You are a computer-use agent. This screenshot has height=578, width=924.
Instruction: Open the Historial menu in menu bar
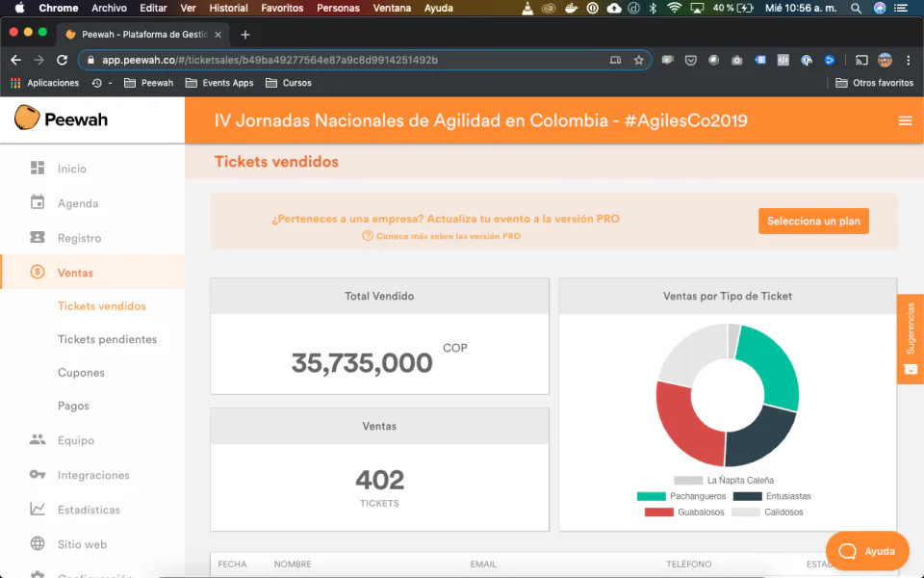229,8
